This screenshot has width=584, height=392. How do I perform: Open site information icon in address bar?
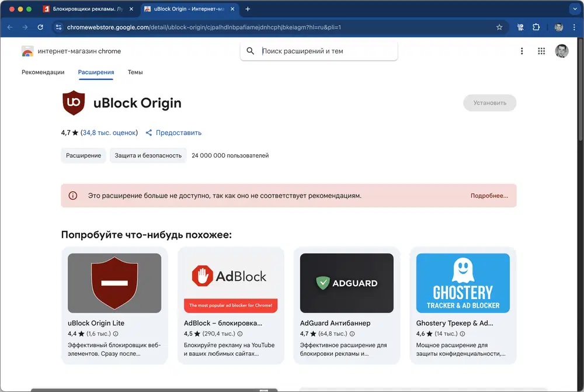(58, 27)
